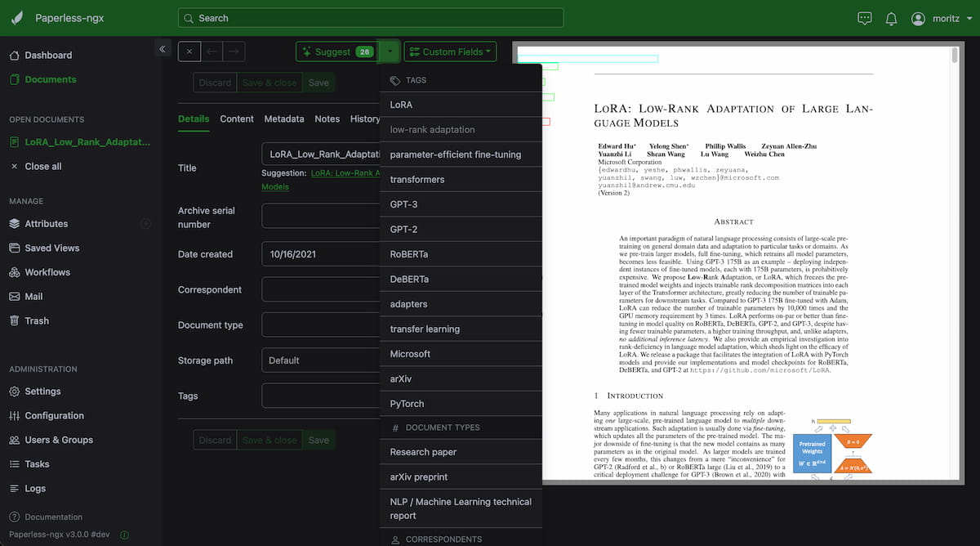The height and width of the screenshot is (546, 980).
Task: Open the notifications bell icon
Action: pyautogui.click(x=891, y=19)
